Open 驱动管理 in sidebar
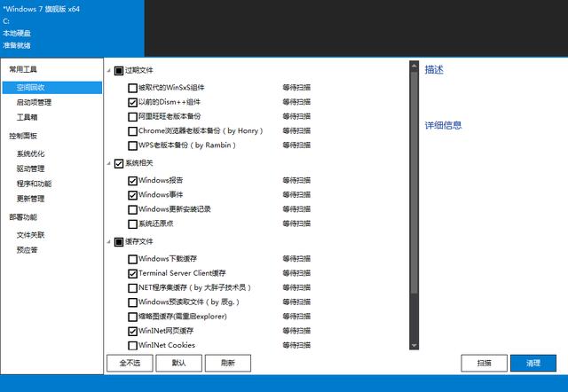The height and width of the screenshot is (392, 568). coord(31,169)
